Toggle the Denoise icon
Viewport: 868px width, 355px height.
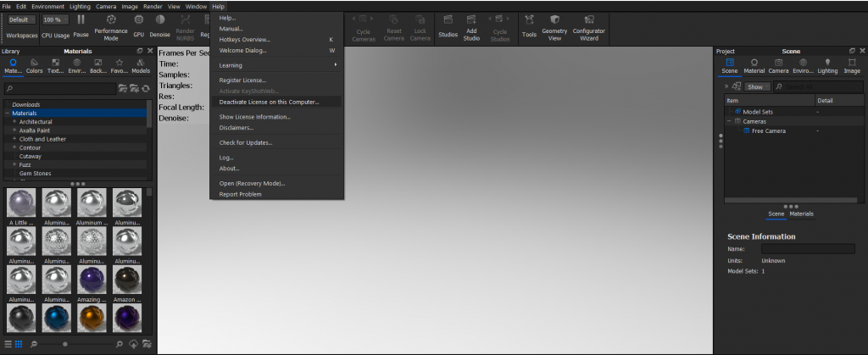coord(160,25)
